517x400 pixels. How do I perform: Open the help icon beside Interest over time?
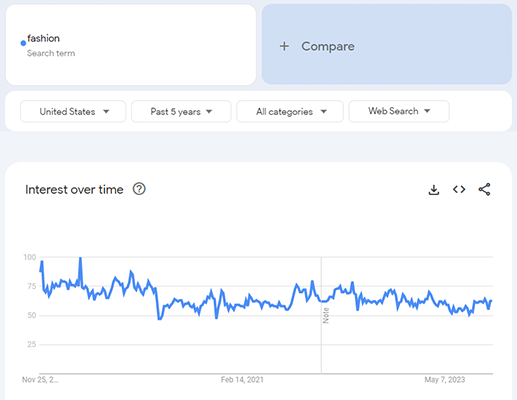click(x=139, y=189)
